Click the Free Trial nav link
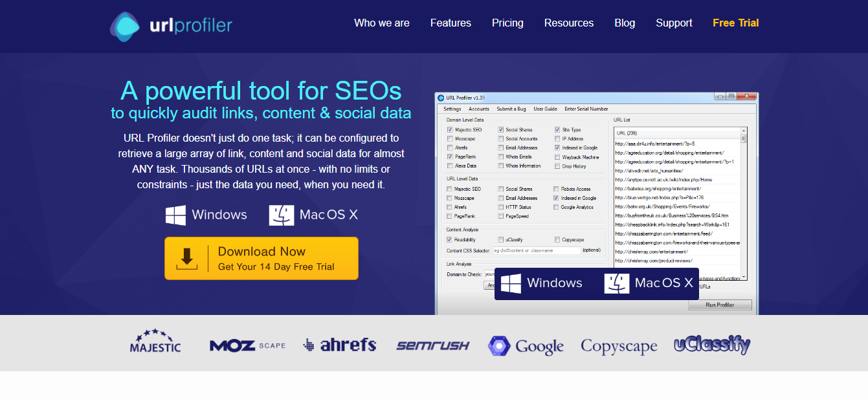 (735, 23)
